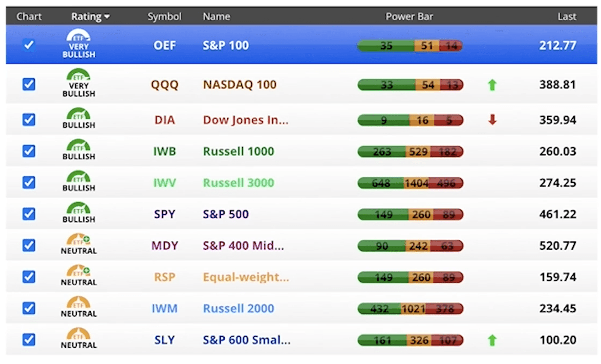Uncheck the chart checkbox for OEF
The height and width of the screenshot is (364, 601).
pos(29,45)
